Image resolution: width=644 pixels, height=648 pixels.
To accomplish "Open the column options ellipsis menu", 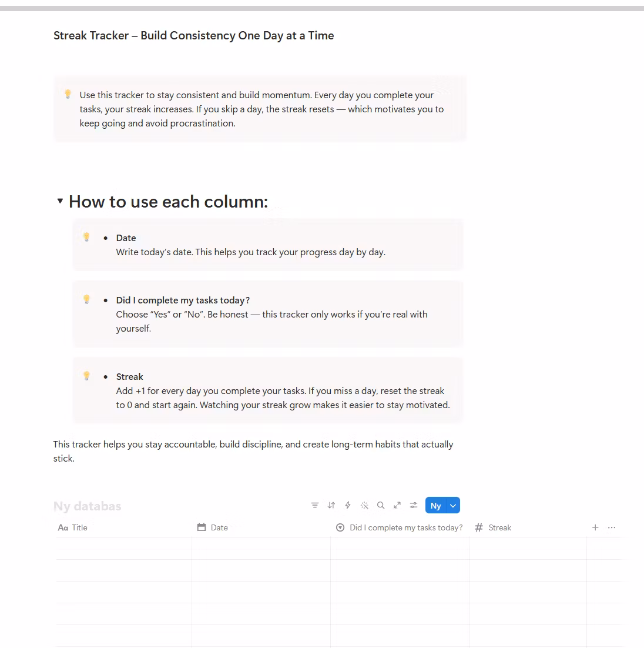I will click(x=612, y=527).
